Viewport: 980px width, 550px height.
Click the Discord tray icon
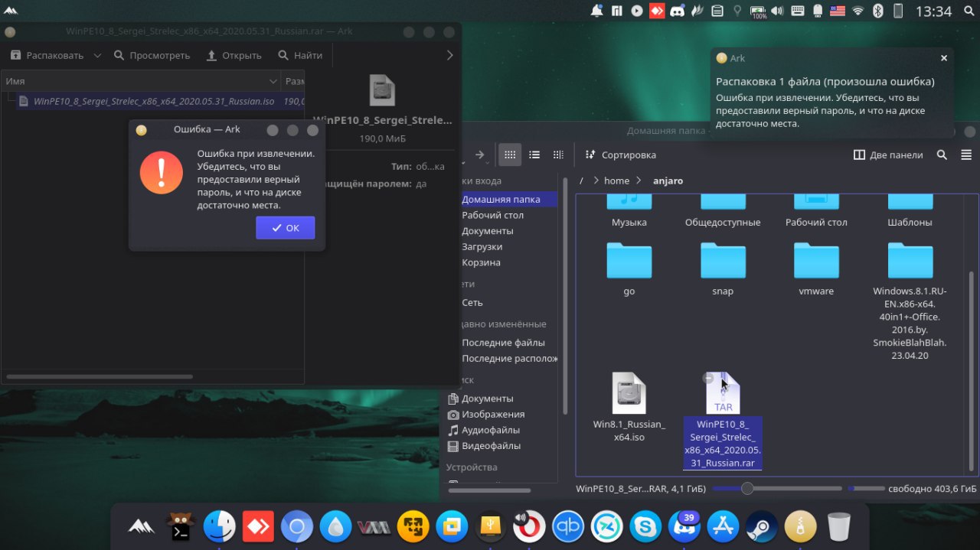click(677, 11)
